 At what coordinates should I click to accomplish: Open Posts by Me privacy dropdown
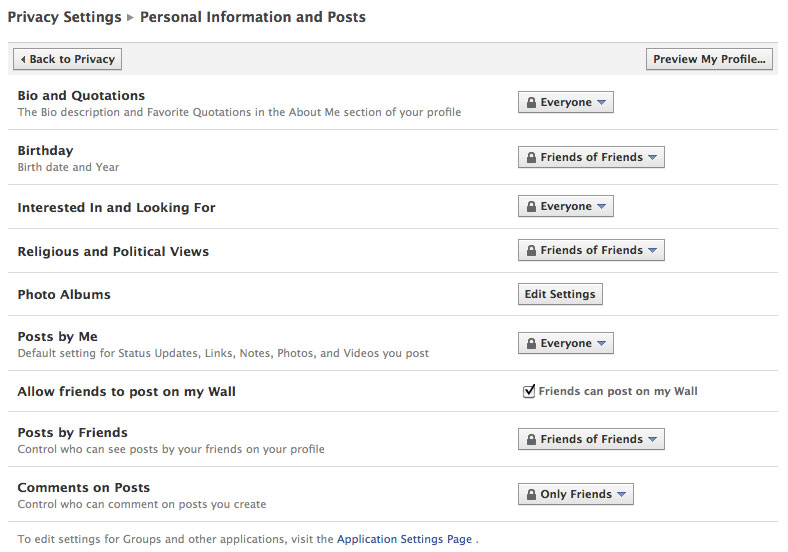(x=566, y=343)
